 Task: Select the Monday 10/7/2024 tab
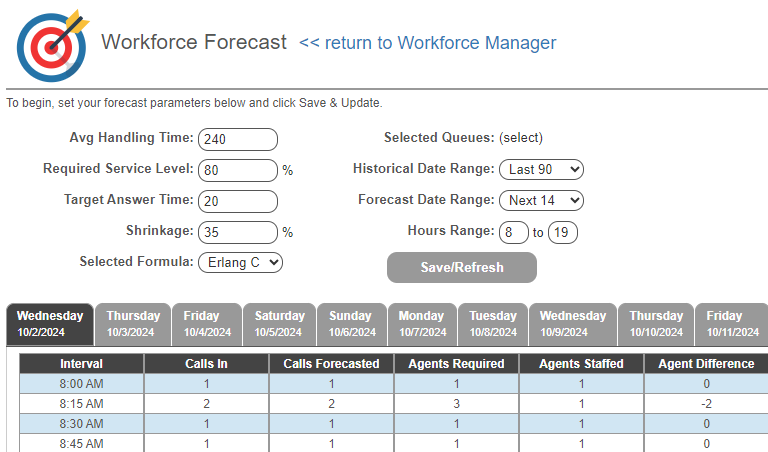coord(422,324)
